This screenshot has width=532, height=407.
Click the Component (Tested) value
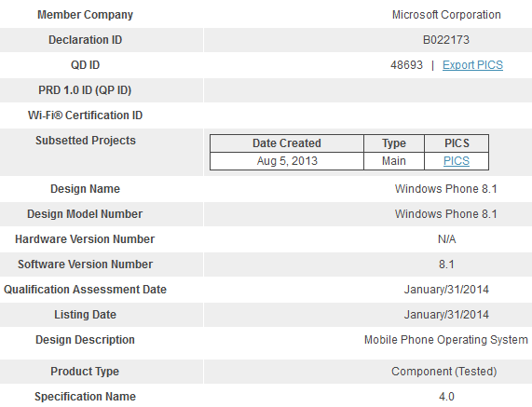[x=444, y=372]
